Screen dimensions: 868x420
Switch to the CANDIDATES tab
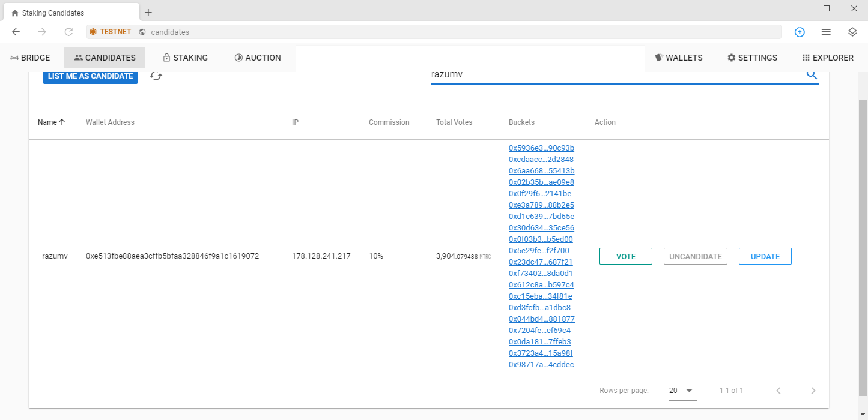coord(105,58)
